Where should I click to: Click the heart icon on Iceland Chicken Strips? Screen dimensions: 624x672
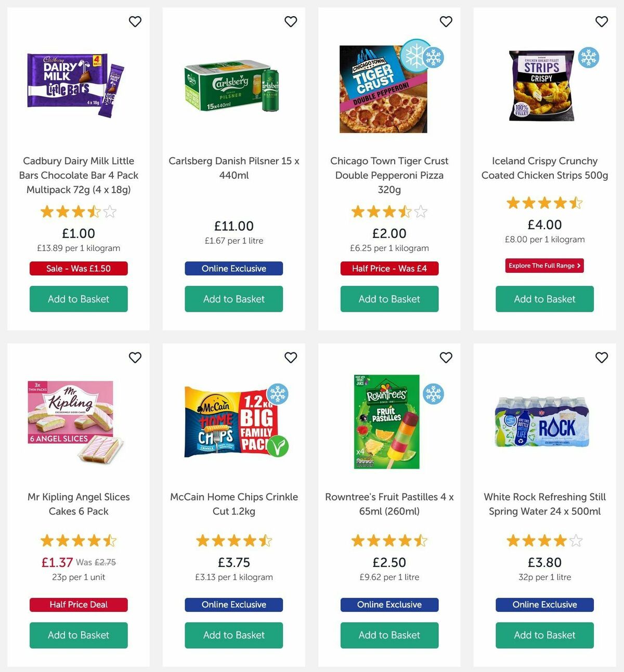[602, 22]
